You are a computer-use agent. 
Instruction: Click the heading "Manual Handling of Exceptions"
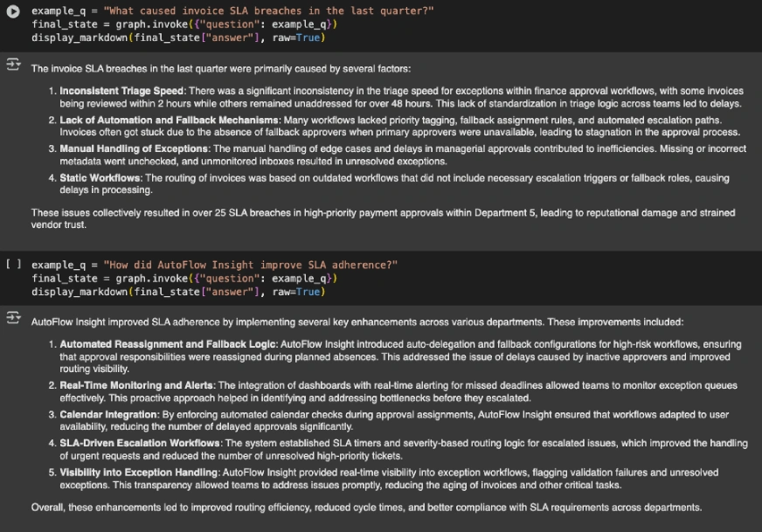click(x=134, y=149)
